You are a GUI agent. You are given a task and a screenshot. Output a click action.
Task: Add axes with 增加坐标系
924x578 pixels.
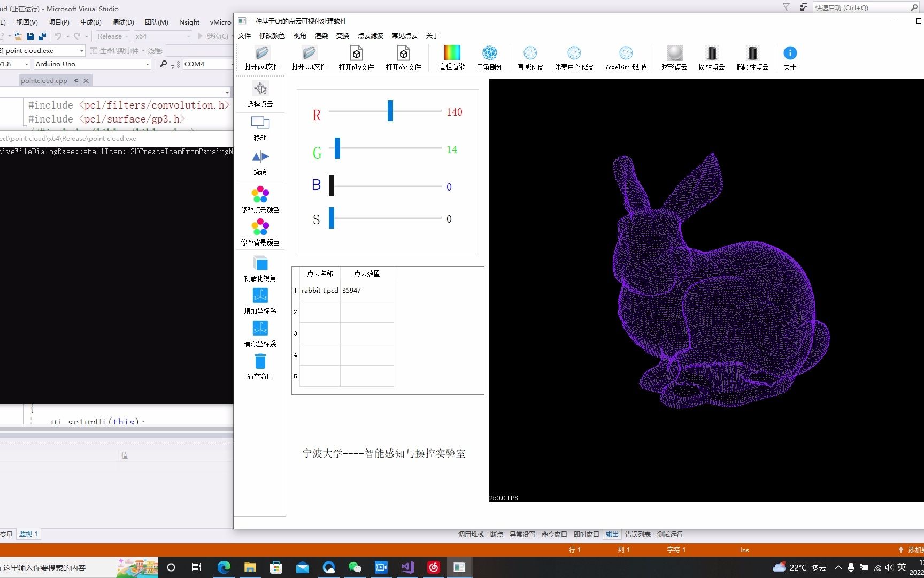click(x=260, y=301)
